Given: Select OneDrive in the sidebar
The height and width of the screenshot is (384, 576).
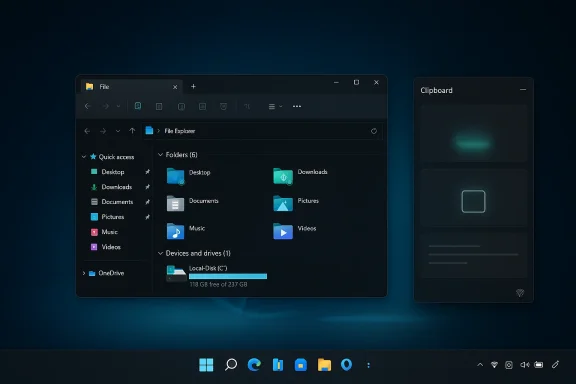Looking at the screenshot, I should [x=111, y=273].
